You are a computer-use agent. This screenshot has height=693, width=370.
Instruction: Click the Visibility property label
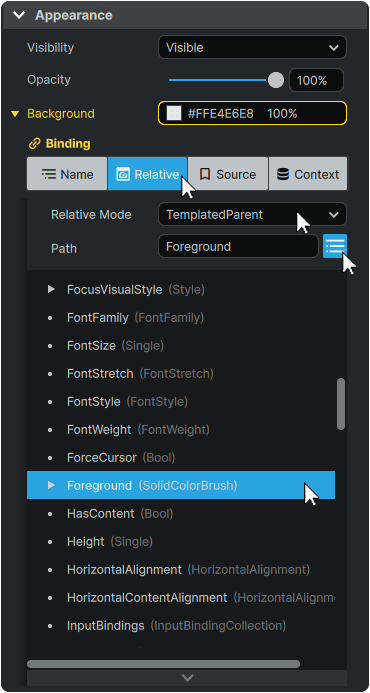(50, 47)
